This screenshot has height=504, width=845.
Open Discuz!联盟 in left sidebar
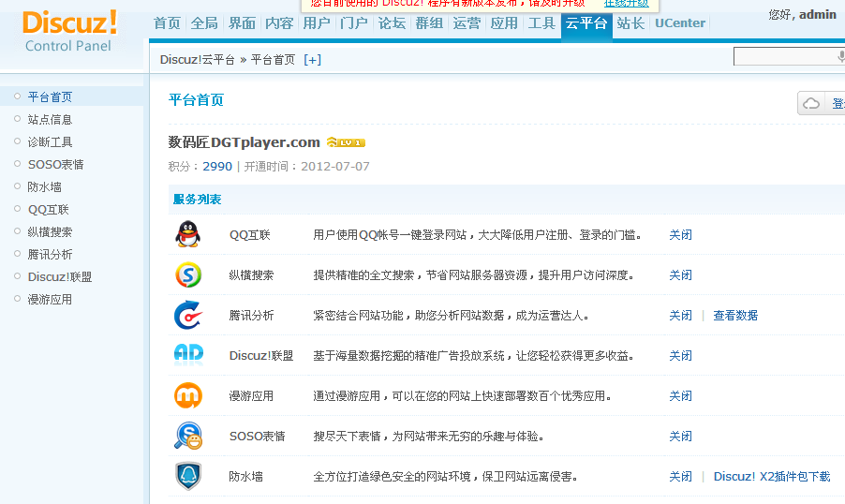[x=60, y=277]
